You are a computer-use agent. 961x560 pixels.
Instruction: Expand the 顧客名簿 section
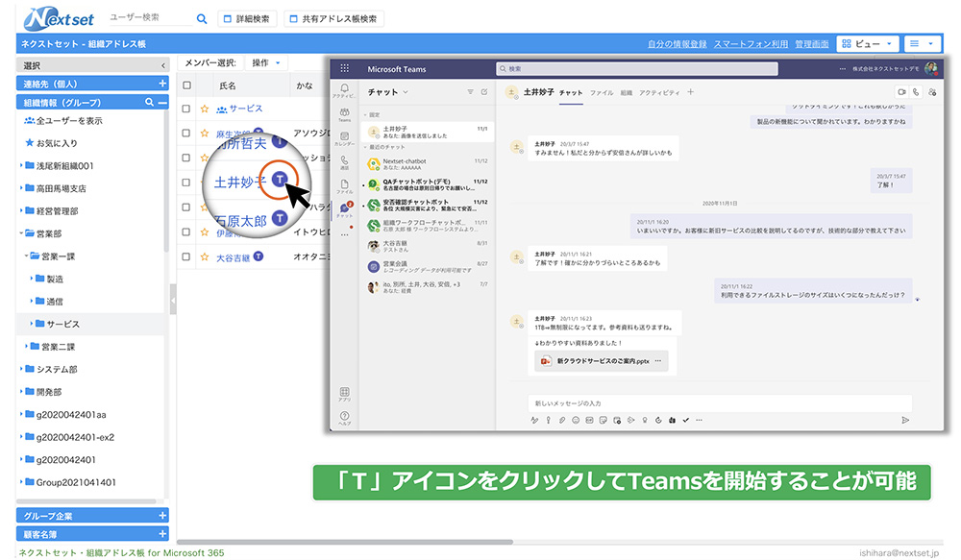pos(162,534)
